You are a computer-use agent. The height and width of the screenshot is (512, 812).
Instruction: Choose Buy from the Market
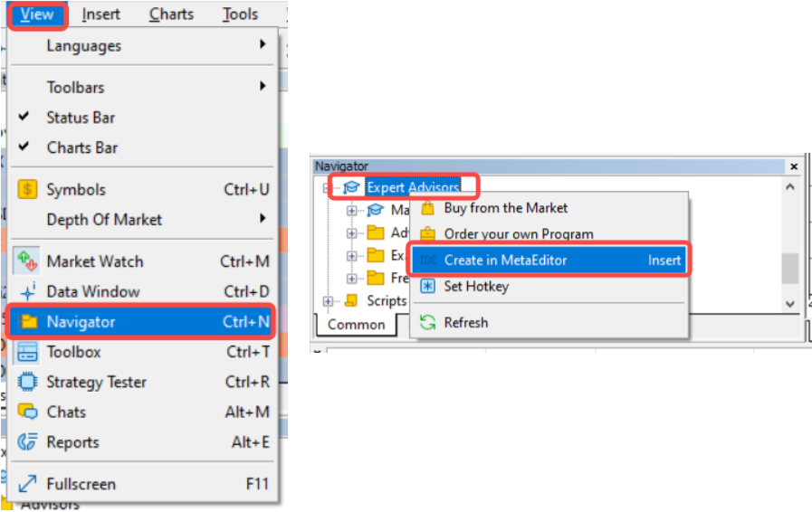(x=505, y=208)
